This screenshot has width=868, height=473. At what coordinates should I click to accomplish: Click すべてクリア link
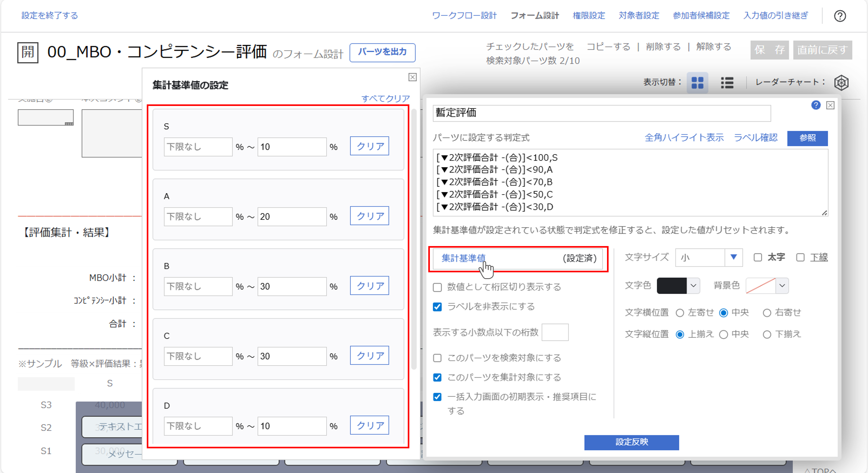pos(385,98)
